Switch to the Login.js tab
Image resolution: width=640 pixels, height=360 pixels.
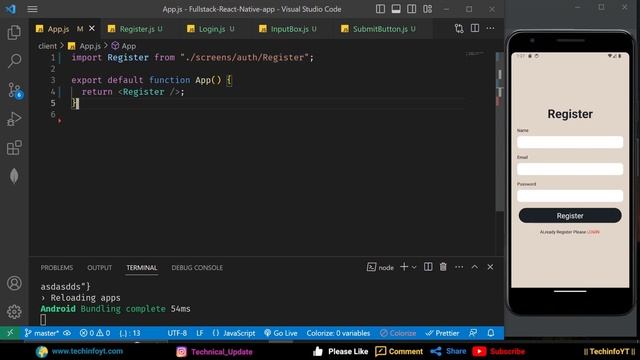pos(211,29)
